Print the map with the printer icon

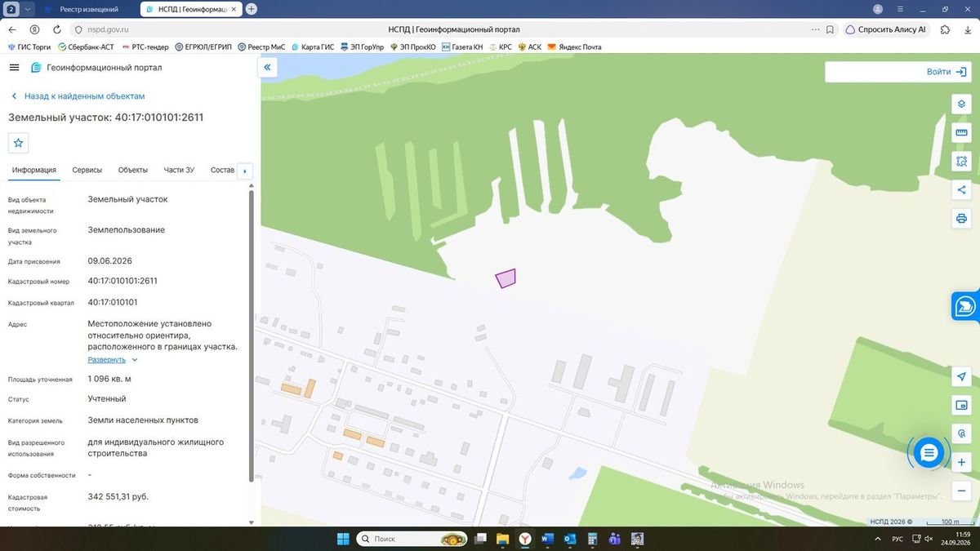click(x=961, y=219)
